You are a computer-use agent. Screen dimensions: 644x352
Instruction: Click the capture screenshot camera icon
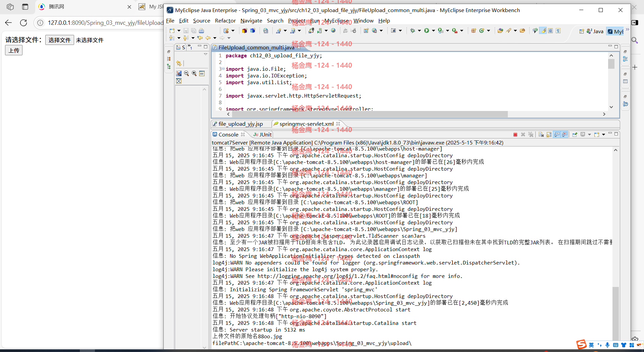pyautogui.click(x=393, y=31)
